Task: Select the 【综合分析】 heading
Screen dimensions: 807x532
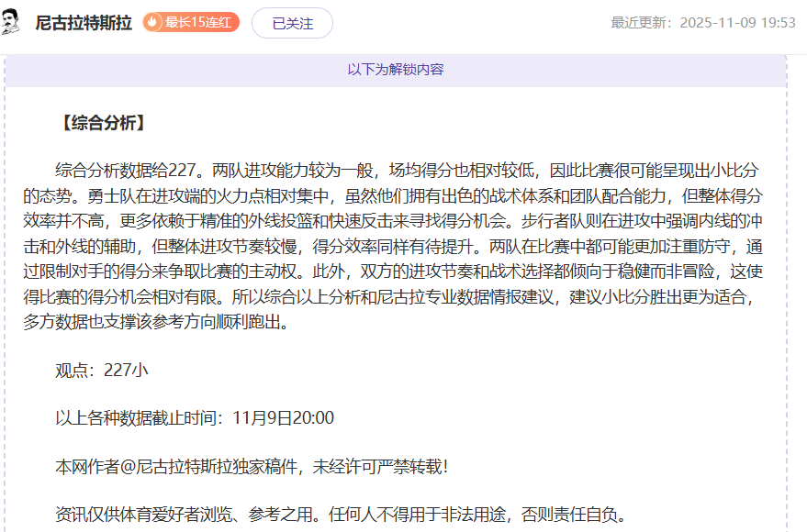Action: click(100, 123)
